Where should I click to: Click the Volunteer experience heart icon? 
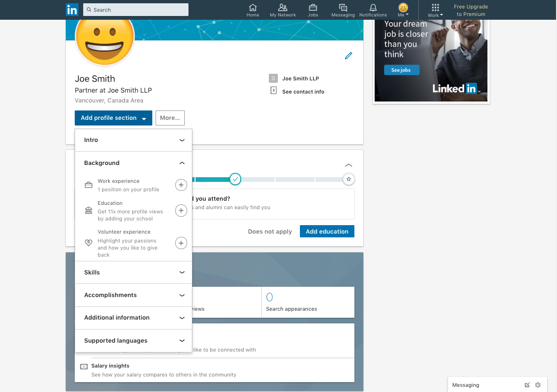[x=88, y=243]
